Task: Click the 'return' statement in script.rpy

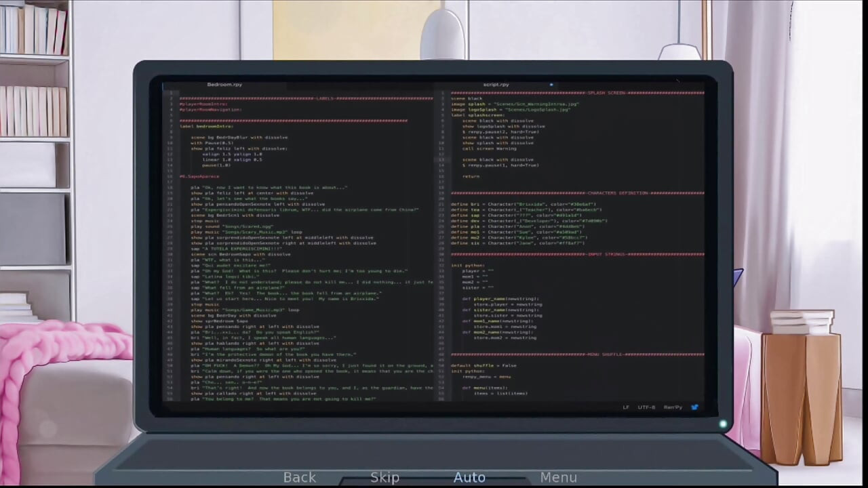Action: point(471,176)
